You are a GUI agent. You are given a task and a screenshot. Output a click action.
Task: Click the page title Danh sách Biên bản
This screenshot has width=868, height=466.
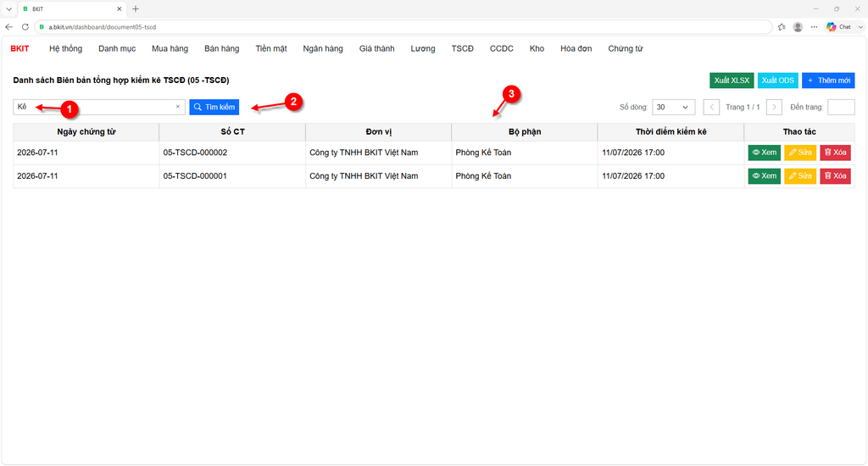[121, 80]
